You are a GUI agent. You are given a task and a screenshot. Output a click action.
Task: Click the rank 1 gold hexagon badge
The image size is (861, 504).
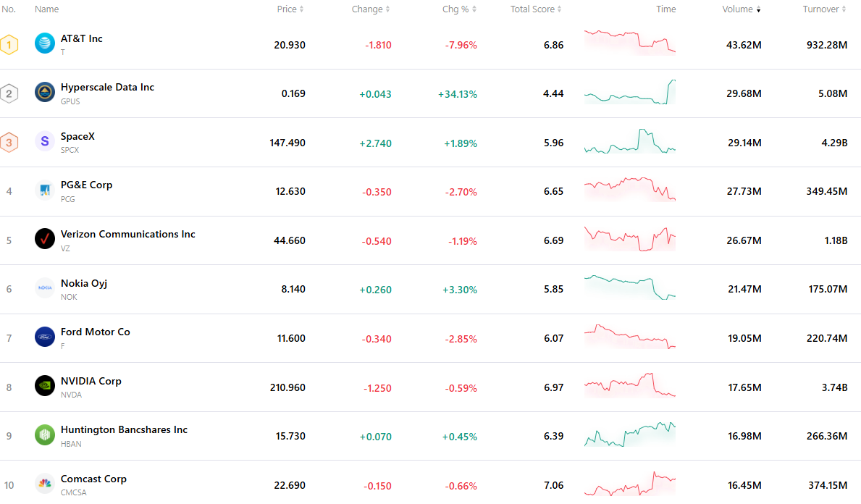(x=9, y=44)
